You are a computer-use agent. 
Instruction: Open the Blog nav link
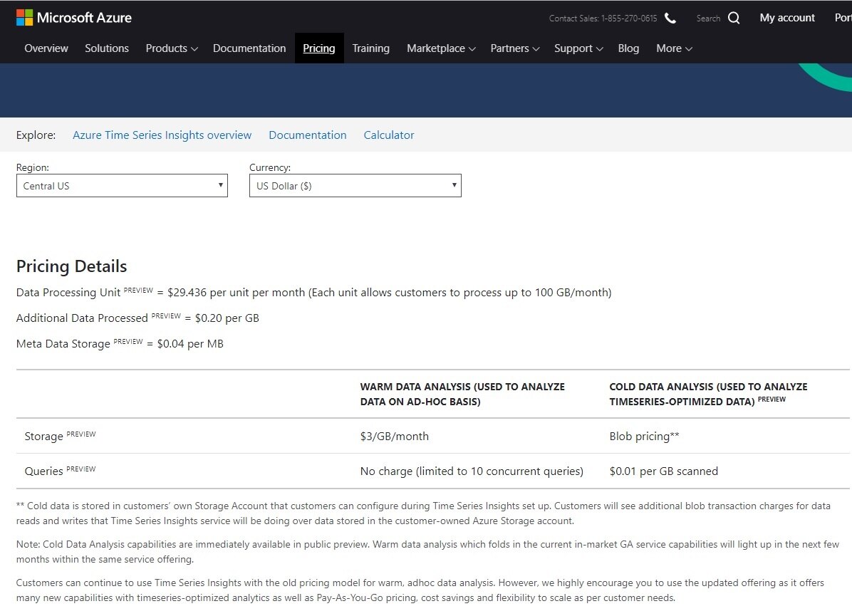click(x=628, y=48)
